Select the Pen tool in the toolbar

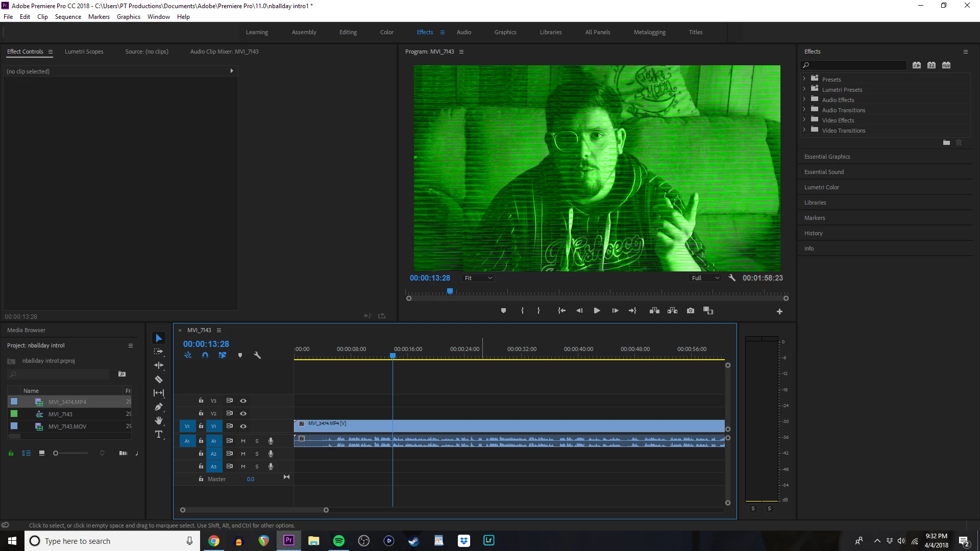[x=159, y=407]
